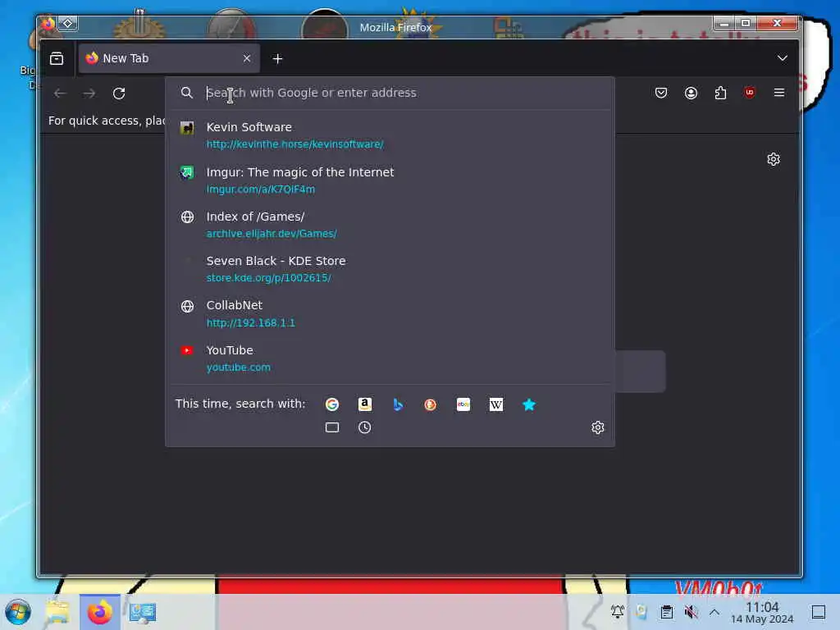Open the Firefox account icon

click(691, 94)
